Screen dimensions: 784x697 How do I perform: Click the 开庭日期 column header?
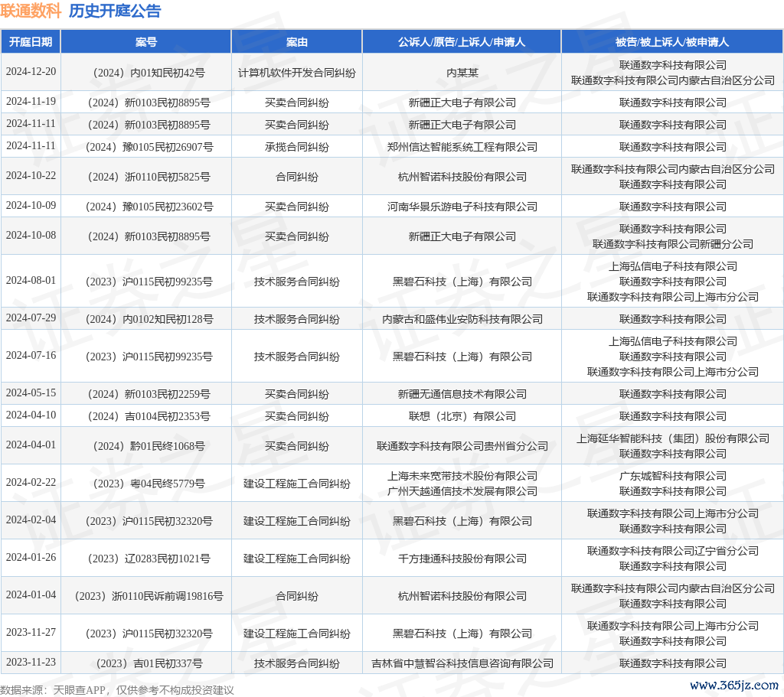point(31,42)
